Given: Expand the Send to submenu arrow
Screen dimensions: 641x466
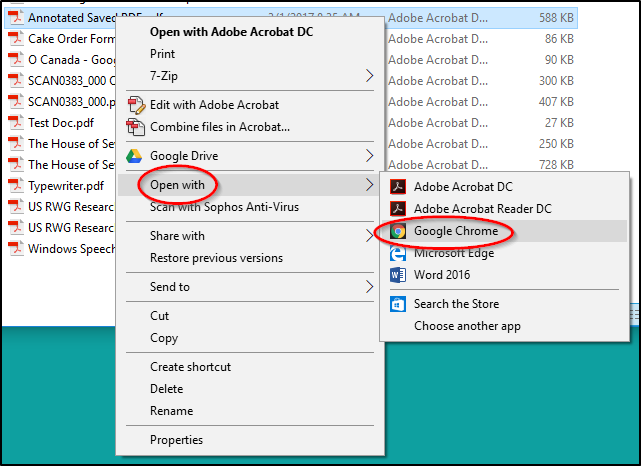Looking at the screenshot, I should click(369, 287).
